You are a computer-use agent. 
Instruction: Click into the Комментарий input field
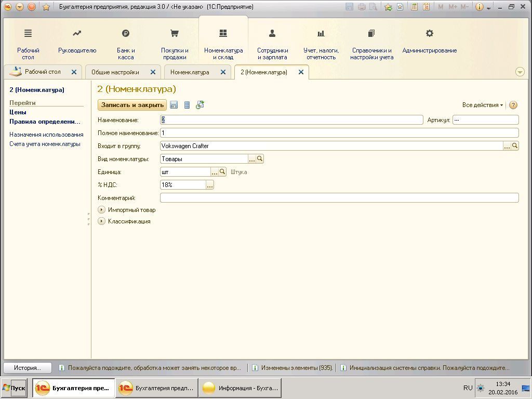click(339, 198)
